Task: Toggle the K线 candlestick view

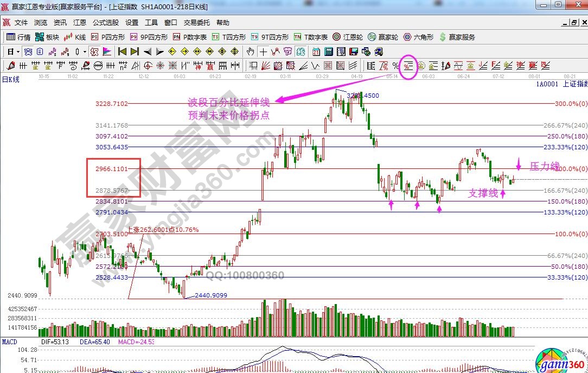Action: (x=74, y=37)
